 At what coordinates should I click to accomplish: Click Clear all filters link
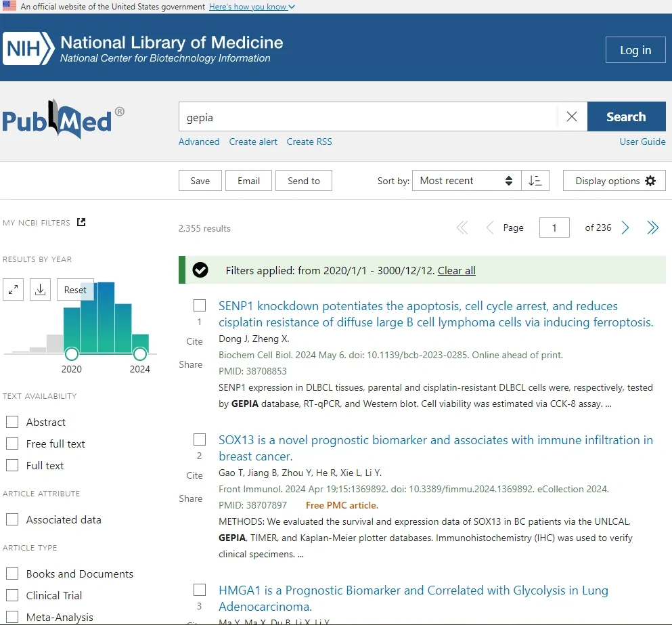coord(456,271)
